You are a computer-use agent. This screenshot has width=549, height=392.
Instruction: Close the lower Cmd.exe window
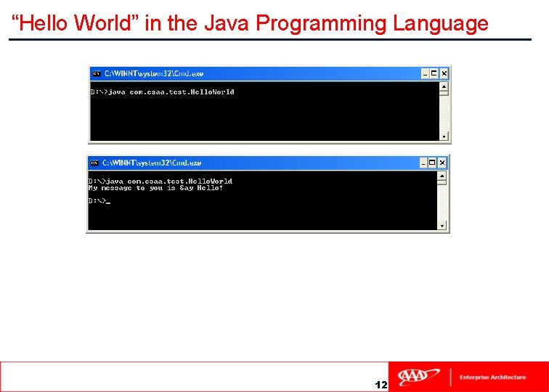pos(442,163)
